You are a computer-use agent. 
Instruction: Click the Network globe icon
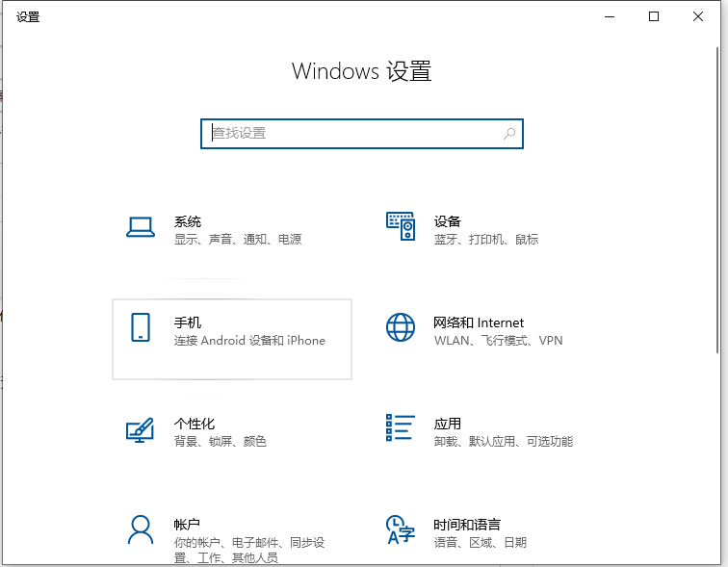(400, 327)
